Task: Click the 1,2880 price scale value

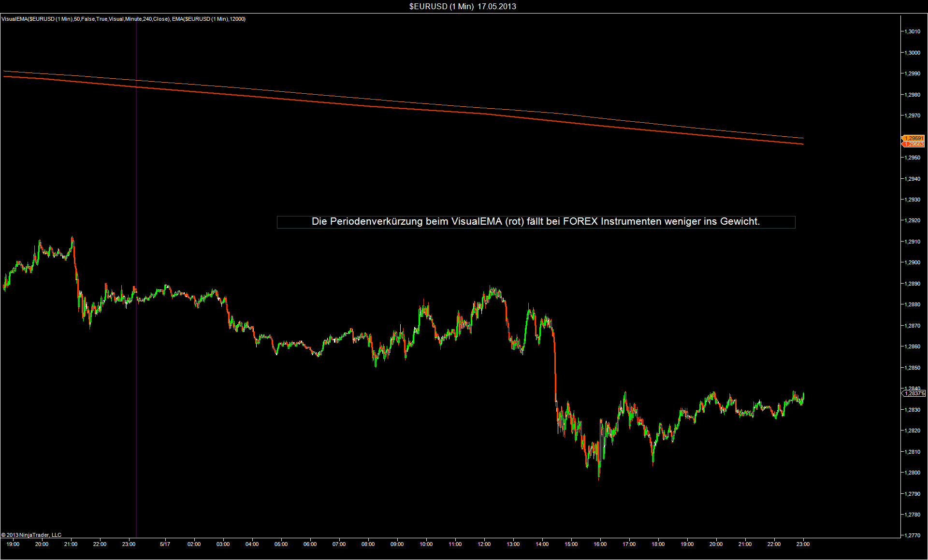Action: (x=913, y=304)
